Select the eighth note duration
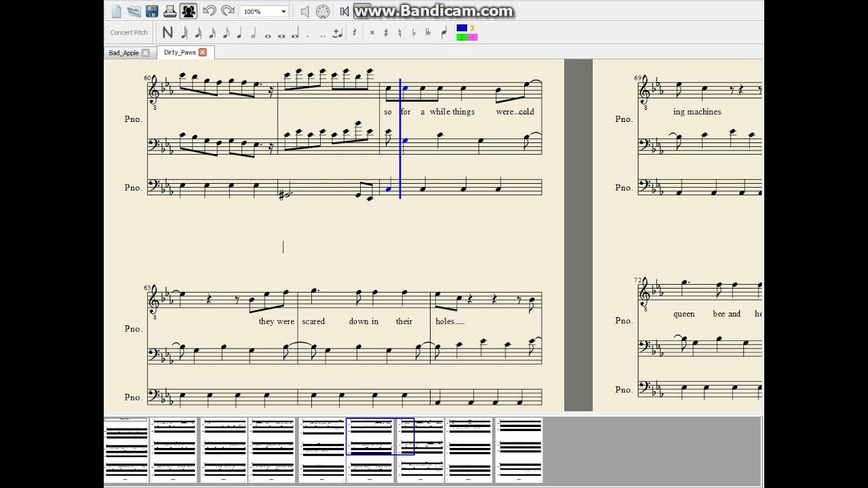Screen dimensions: 868x488 tap(226, 33)
